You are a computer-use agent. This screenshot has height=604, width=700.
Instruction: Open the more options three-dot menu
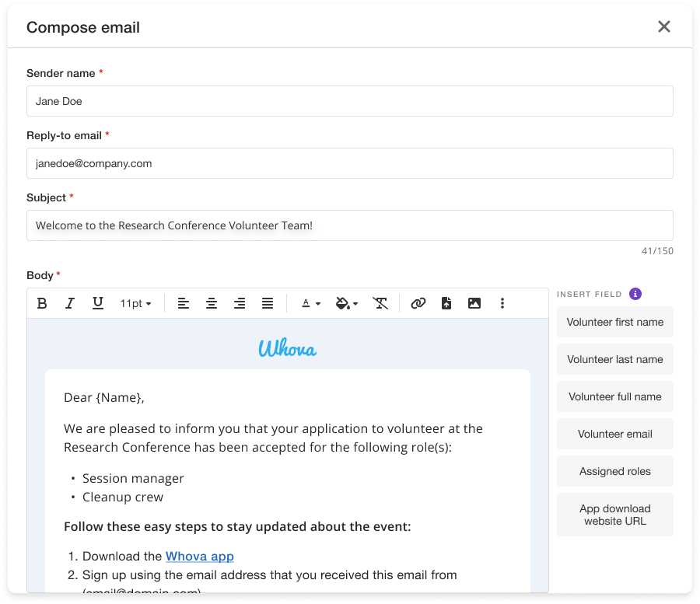pos(502,303)
